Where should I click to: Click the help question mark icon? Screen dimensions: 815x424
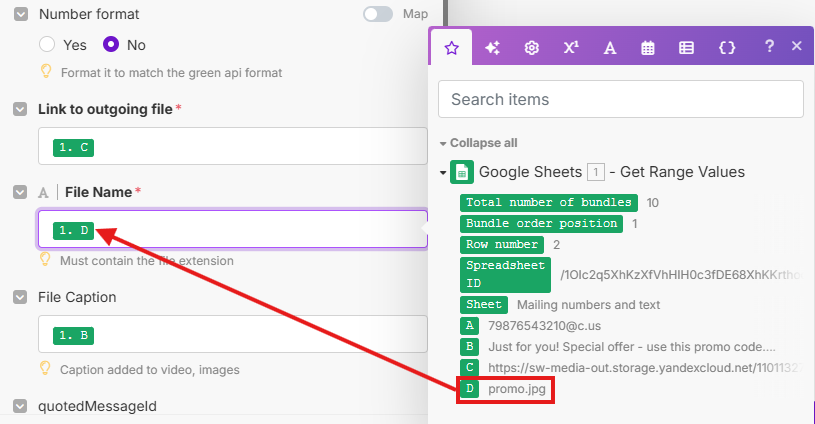[x=769, y=46]
